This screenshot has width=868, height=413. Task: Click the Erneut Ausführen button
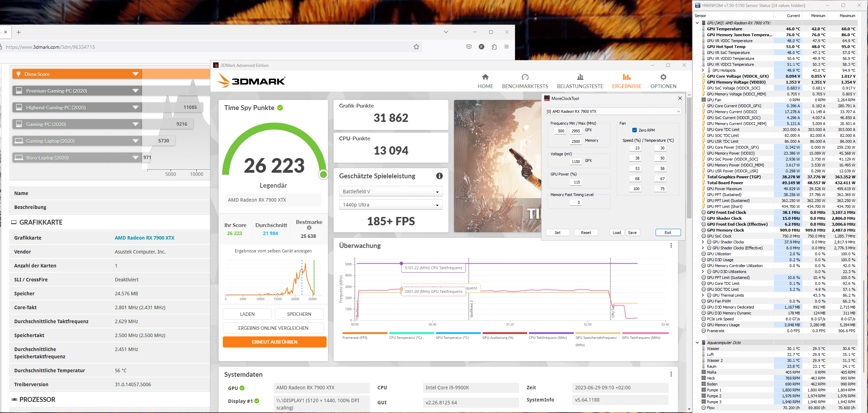coord(274,342)
